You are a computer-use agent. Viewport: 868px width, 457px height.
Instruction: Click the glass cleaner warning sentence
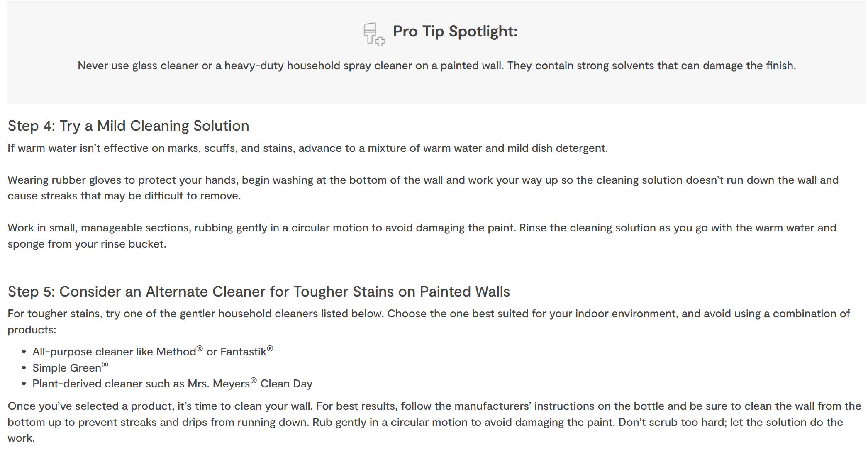pyautogui.click(x=436, y=66)
